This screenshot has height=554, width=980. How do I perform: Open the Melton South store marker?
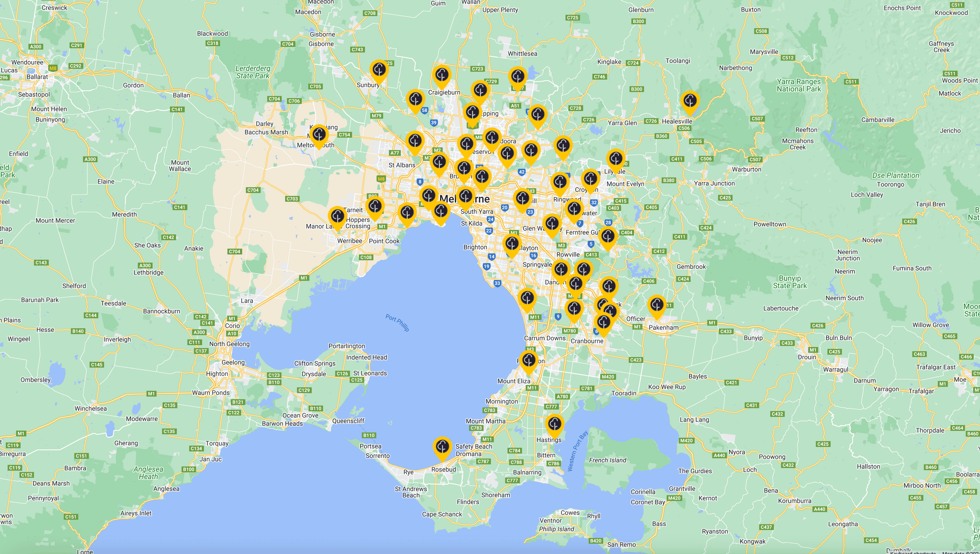(x=319, y=134)
